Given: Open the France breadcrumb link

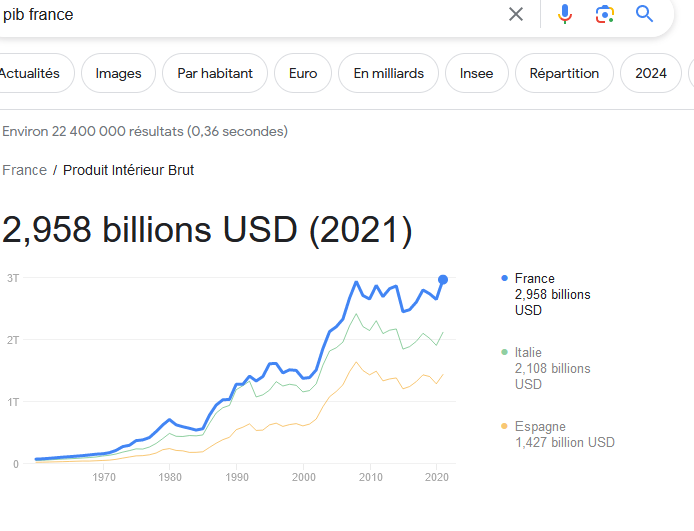Looking at the screenshot, I should (x=24, y=170).
